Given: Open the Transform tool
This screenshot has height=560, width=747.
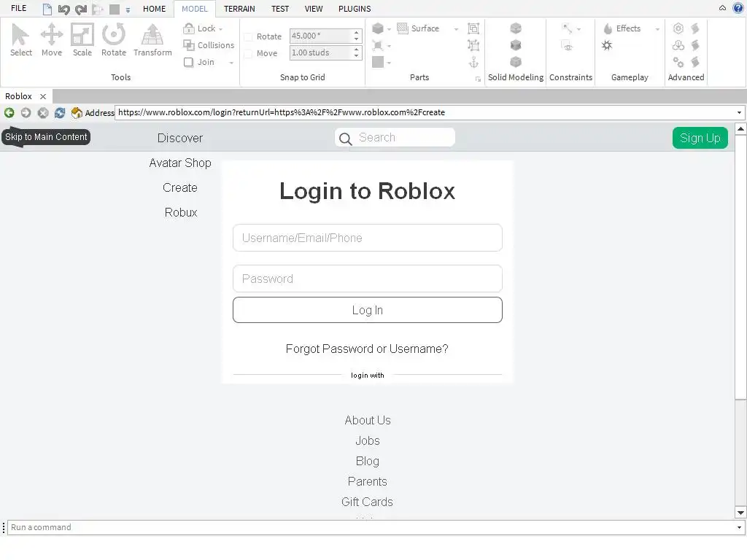Looking at the screenshot, I should (x=152, y=40).
